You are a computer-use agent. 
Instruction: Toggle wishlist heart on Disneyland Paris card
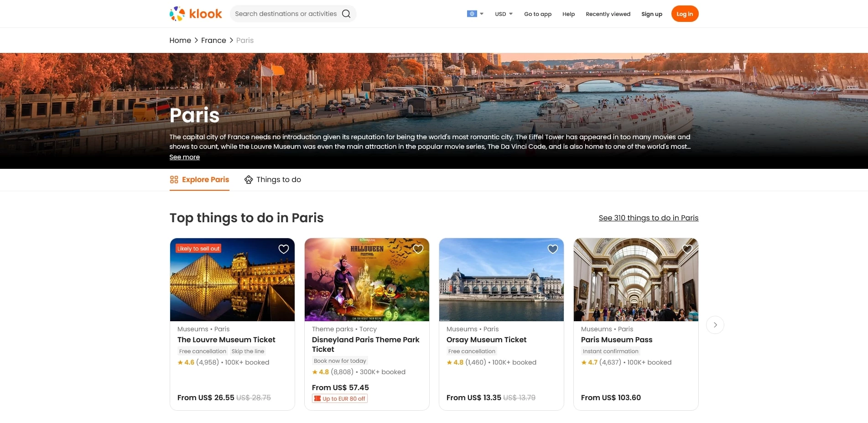pos(418,249)
